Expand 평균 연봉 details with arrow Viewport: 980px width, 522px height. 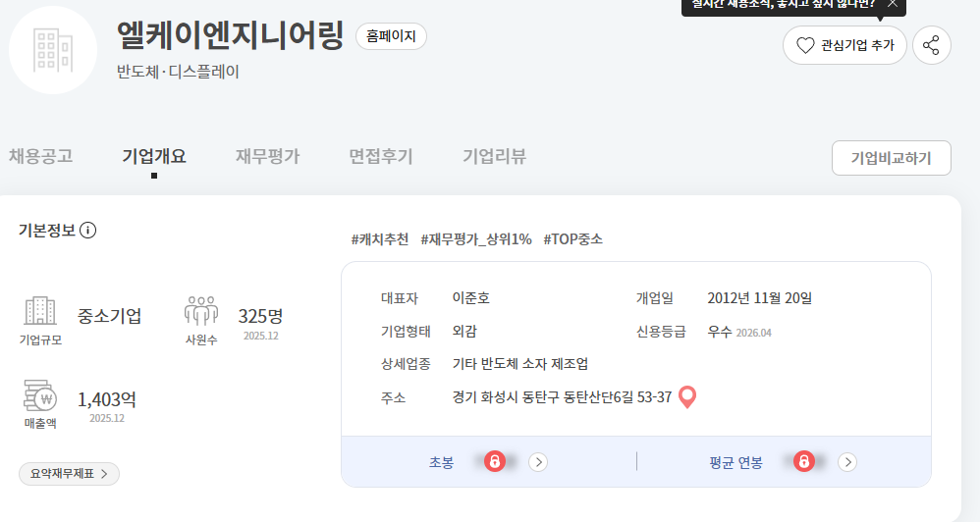[847, 462]
